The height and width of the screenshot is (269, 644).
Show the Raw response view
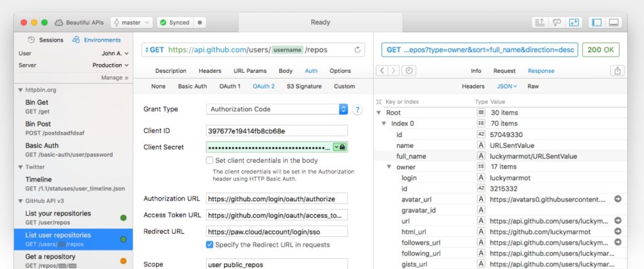pyautogui.click(x=533, y=87)
